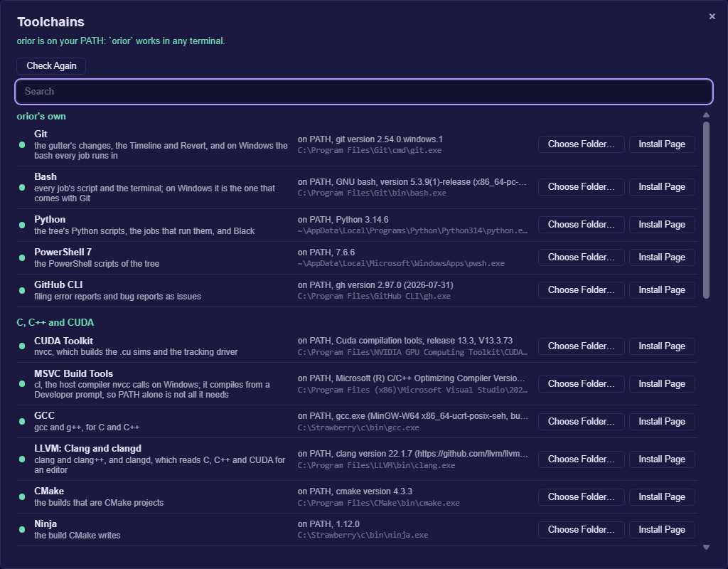The height and width of the screenshot is (569, 728).
Task: Click the text "on PATH, 7.6.6"
Action: 326,252
